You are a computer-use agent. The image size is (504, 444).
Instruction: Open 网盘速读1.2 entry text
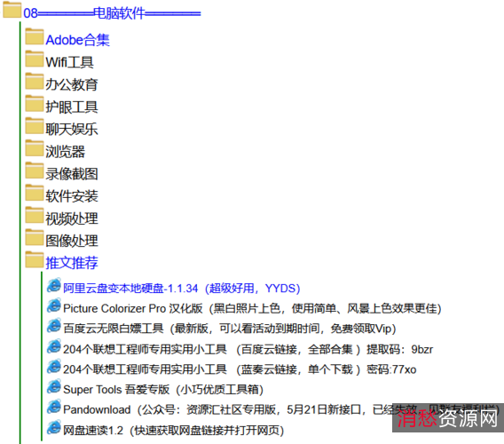pos(174,430)
